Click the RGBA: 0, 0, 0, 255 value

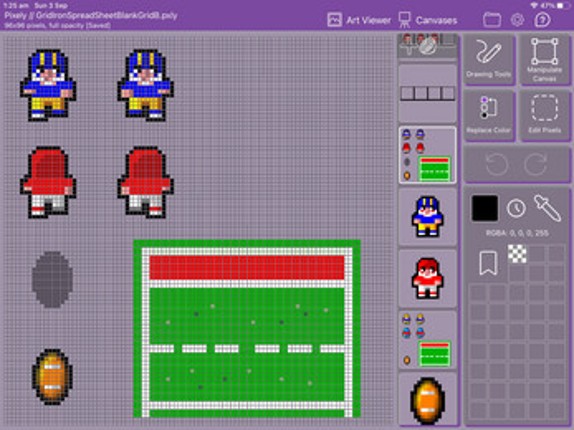click(517, 233)
